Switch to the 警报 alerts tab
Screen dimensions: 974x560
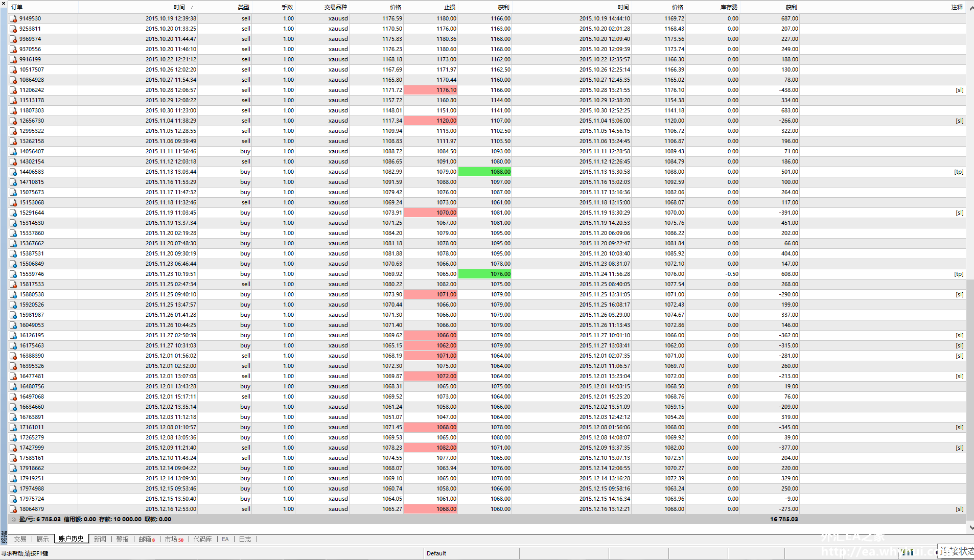coord(122,539)
